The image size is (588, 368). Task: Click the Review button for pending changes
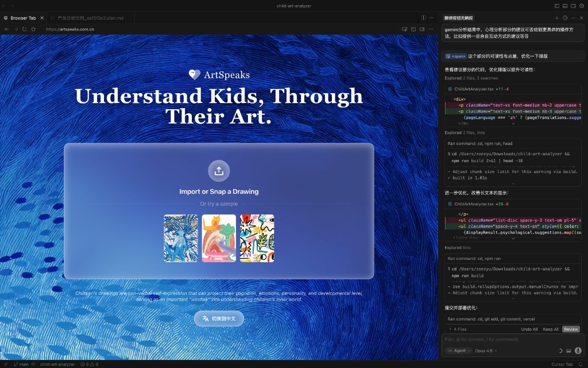[571, 329]
